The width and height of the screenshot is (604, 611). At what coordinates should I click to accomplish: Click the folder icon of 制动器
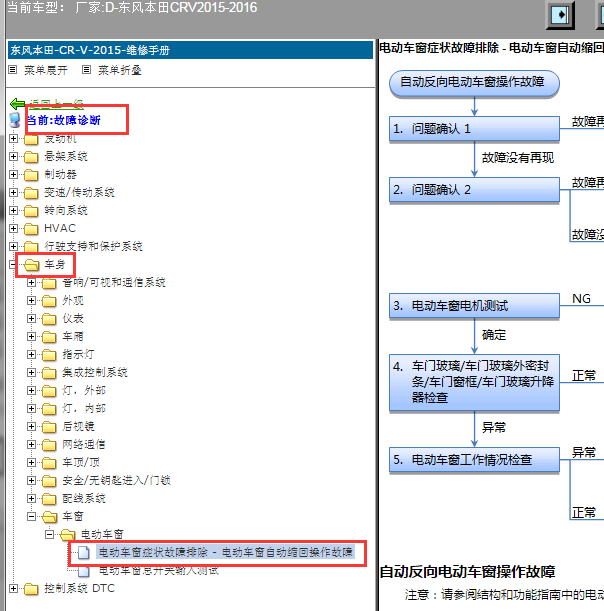pyautogui.click(x=31, y=175)
